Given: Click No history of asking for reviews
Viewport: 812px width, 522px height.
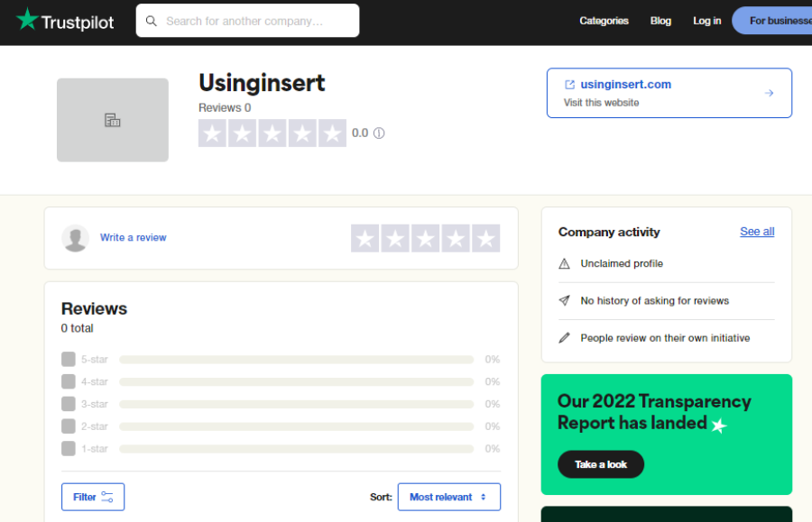Looking at the screenshot, I should tap(655, 301).
